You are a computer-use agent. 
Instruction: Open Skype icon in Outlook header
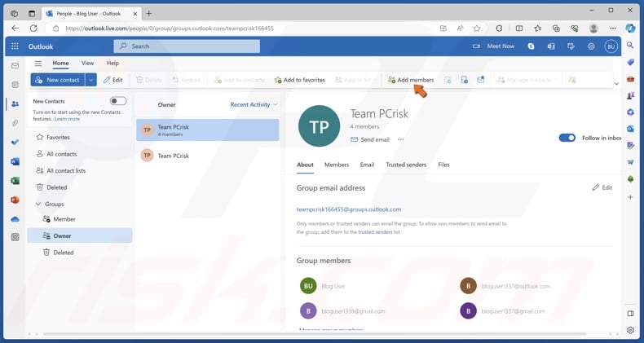(531, 46)
